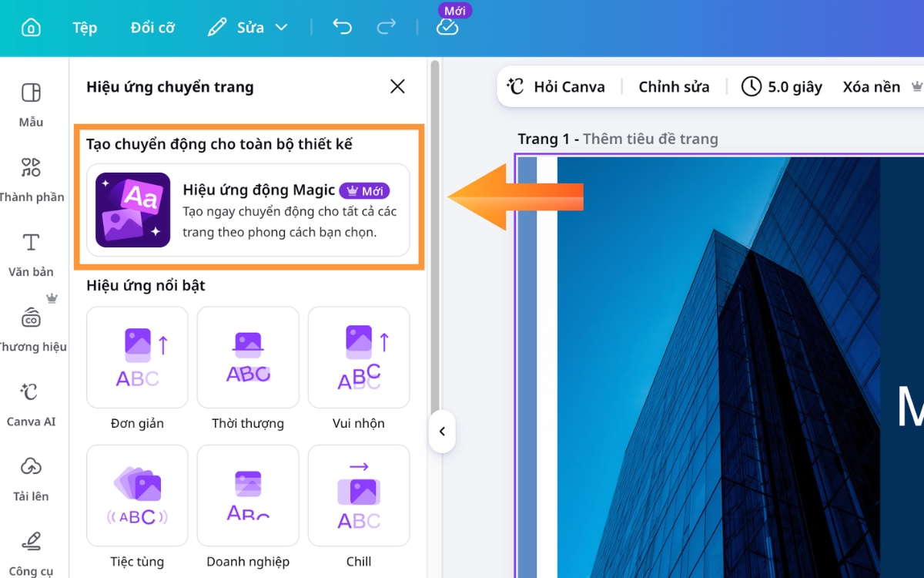This screenshot has width=924, height=578.
Task: Click the Chỉnh sửa button
Action: click(674, 87)
